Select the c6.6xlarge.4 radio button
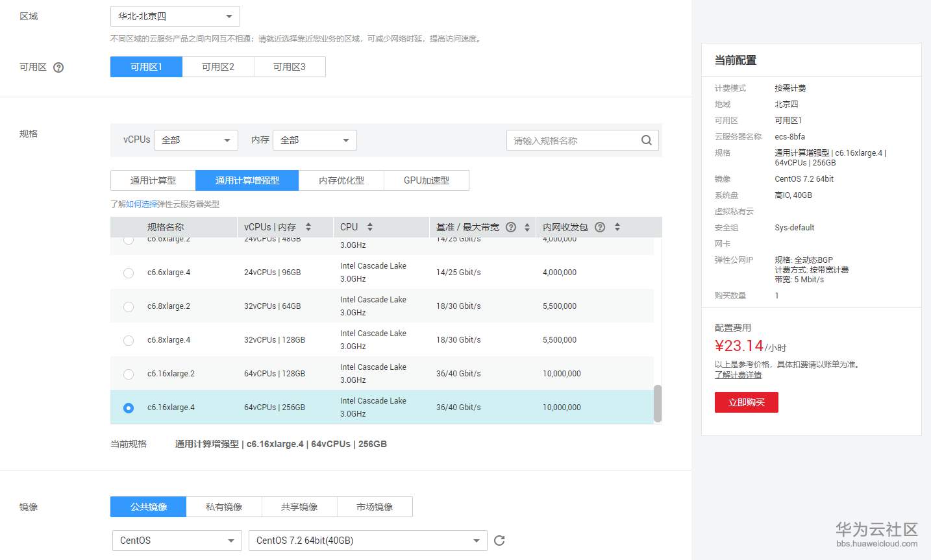The width and height of the screenshot is (931, 560). tap(129, 273)
